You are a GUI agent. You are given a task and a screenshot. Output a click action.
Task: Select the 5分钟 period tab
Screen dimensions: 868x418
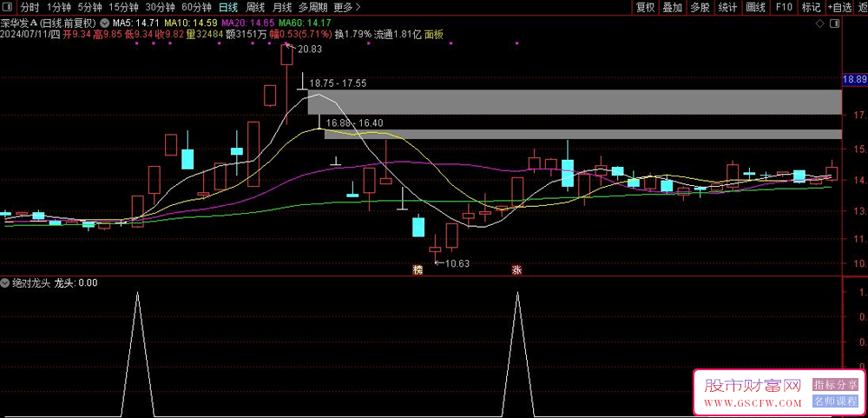89,7
